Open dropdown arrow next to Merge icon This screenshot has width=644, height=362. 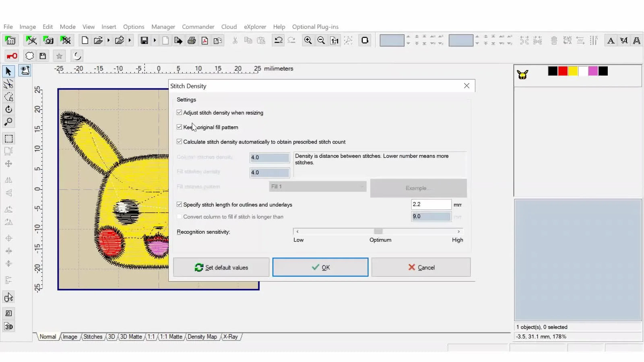(x=130, y=40)
